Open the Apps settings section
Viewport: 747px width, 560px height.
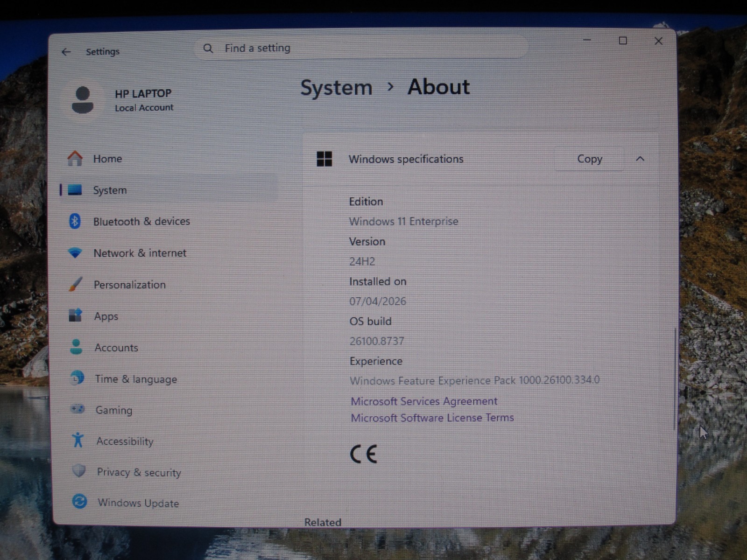click(x=168, y=316)
